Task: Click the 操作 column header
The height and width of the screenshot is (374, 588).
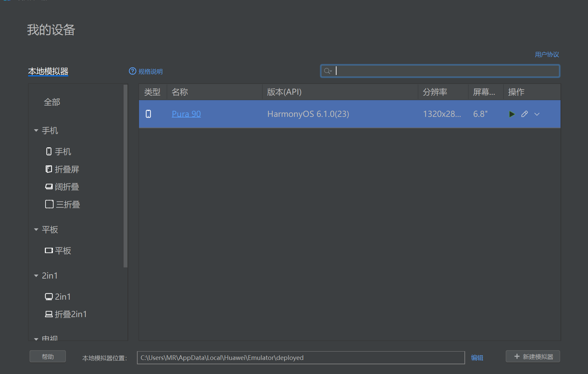Action: (532, 92)
